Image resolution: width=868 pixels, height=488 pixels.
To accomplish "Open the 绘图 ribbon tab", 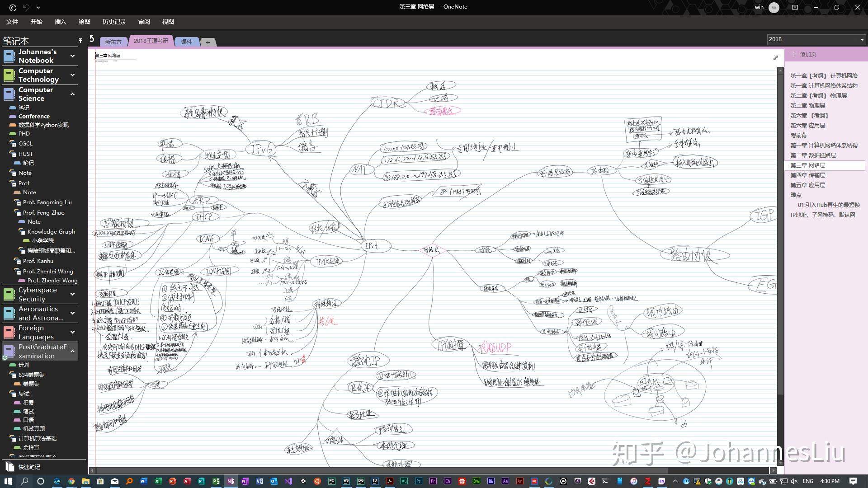I will tap(84, 22).
